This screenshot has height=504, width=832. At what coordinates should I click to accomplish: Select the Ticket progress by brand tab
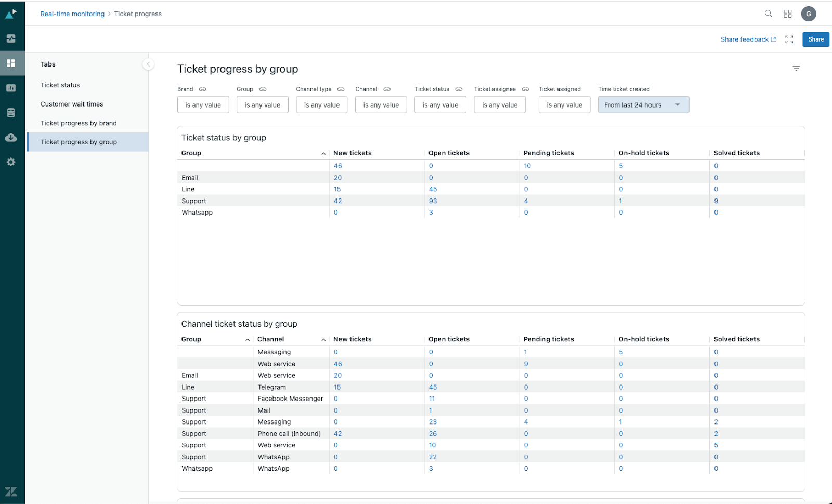coord(79,123)
